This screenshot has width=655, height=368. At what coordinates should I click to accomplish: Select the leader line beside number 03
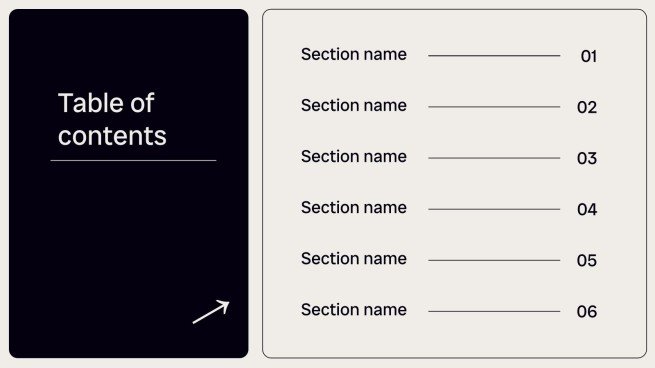click(x=494, y=158)
